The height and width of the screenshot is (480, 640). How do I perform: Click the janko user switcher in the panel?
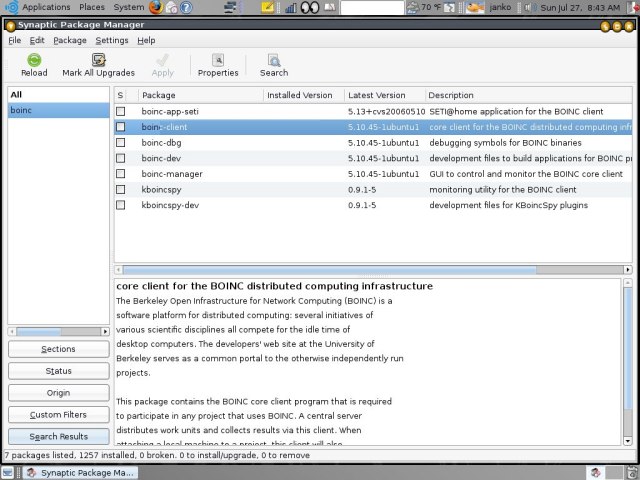(x=500, y=7)
